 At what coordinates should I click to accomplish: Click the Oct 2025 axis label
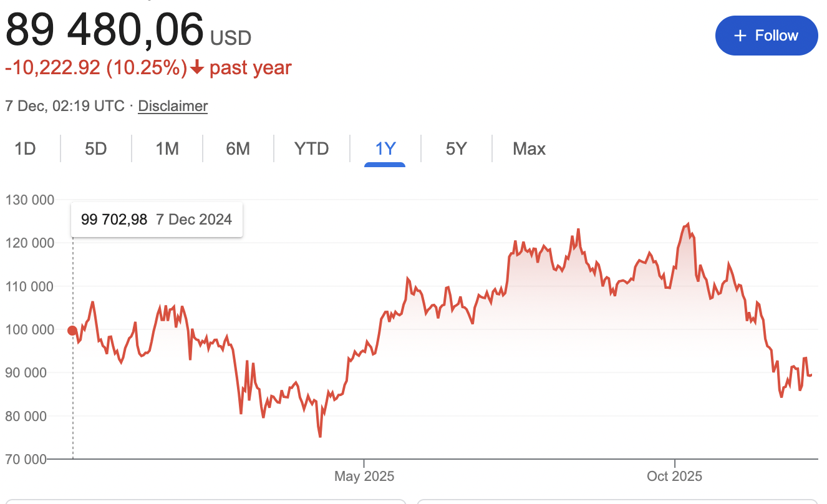pyautogui.click(x=674, y=475)
